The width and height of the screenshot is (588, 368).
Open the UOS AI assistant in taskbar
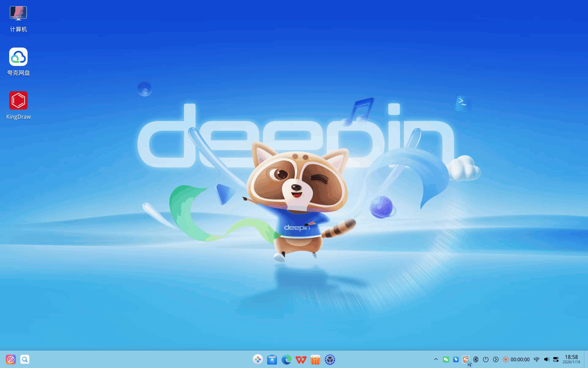[11, 359]
